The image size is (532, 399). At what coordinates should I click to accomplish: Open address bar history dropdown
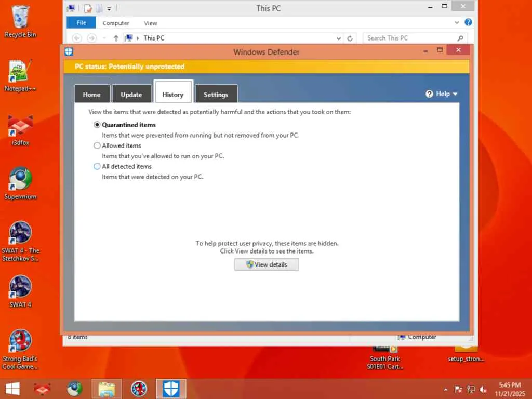[338, 38]
